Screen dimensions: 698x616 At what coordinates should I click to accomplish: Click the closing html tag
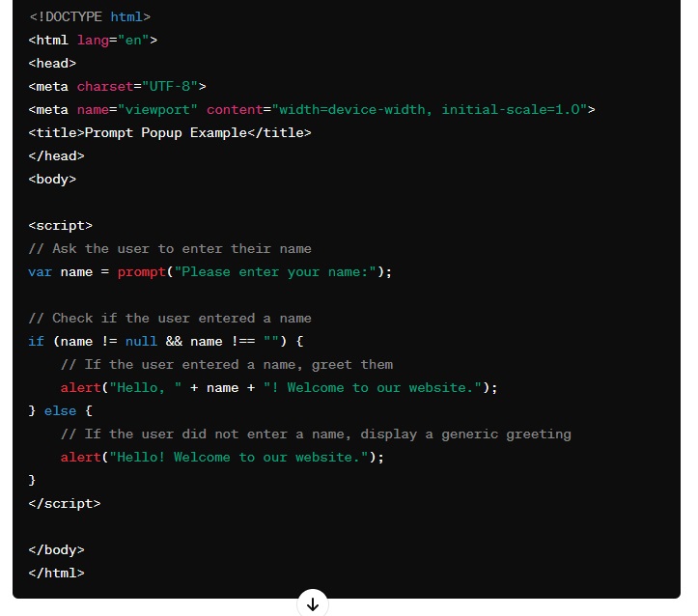click(56, 573)
